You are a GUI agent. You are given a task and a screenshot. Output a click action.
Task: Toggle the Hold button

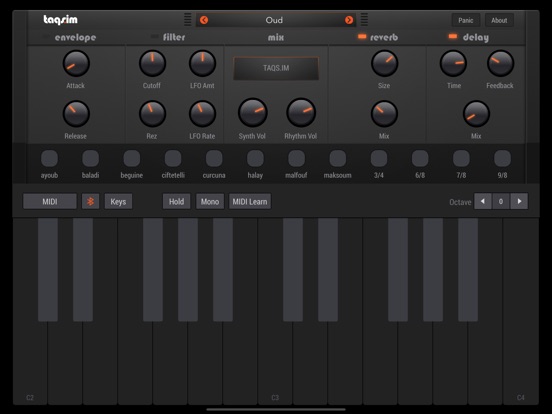pyautogui.click(x=176, y=201)
